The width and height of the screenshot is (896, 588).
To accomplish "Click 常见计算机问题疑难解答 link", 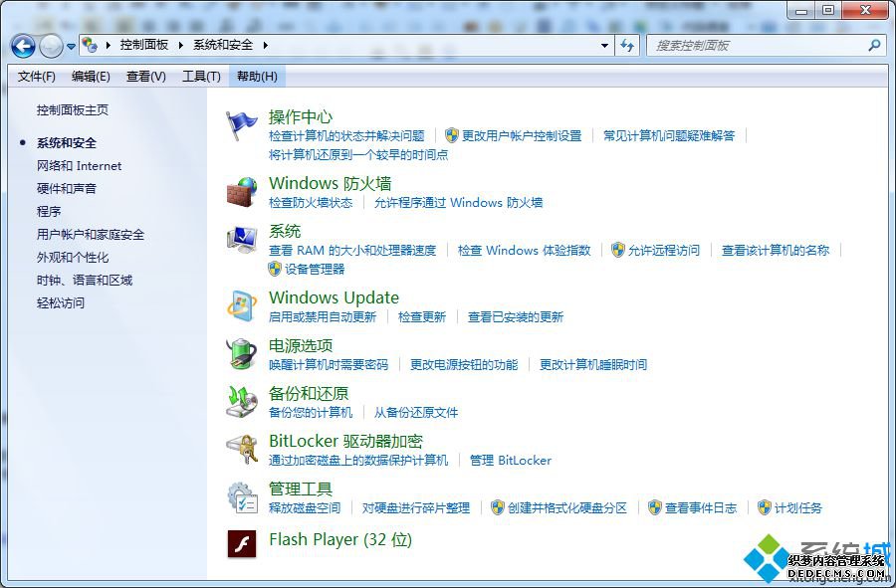I will [x=669, y=136].
